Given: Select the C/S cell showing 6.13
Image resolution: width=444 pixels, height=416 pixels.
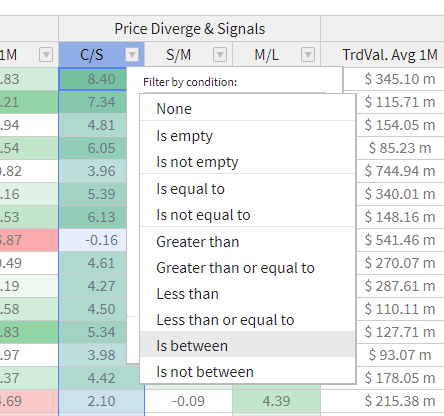Looking at the screenshot, I should pyautogui.click(x=93, y=217).
